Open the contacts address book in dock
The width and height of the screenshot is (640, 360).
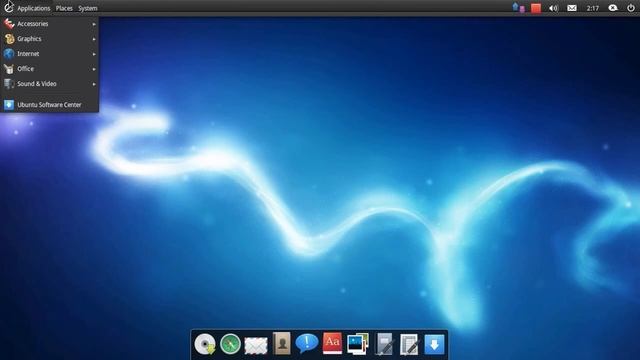[x=282, y=343]
